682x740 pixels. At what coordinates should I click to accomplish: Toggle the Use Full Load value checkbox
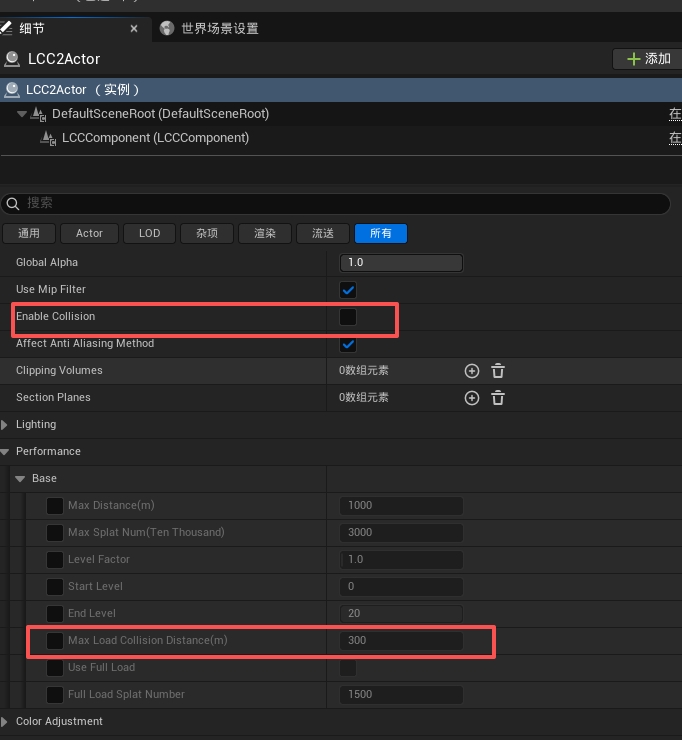(348, 668)
